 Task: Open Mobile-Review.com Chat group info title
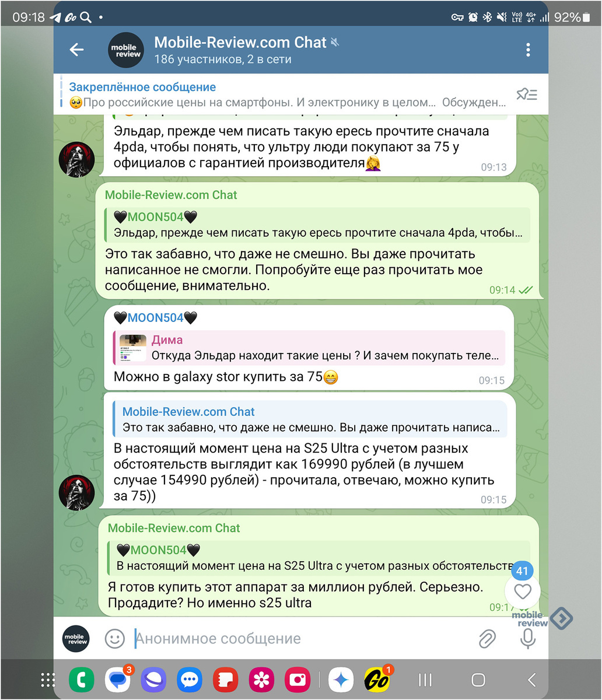[x=240, y=42]
